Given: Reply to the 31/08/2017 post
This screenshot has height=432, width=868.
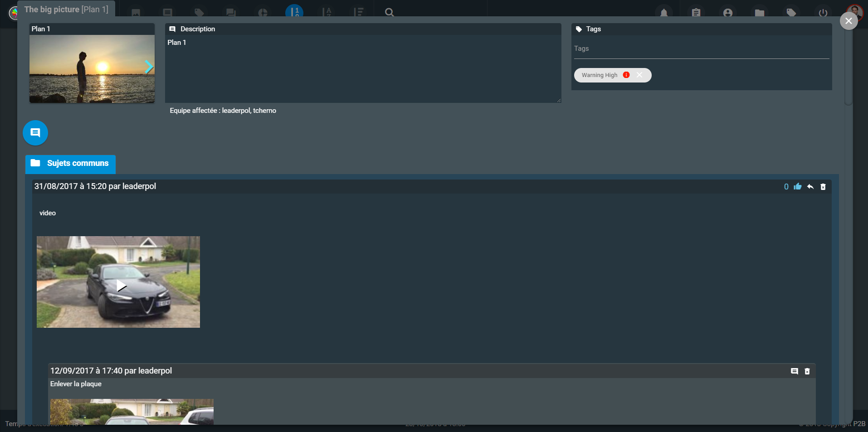Looking at the screenshot, I should click(x=810, y=187).
